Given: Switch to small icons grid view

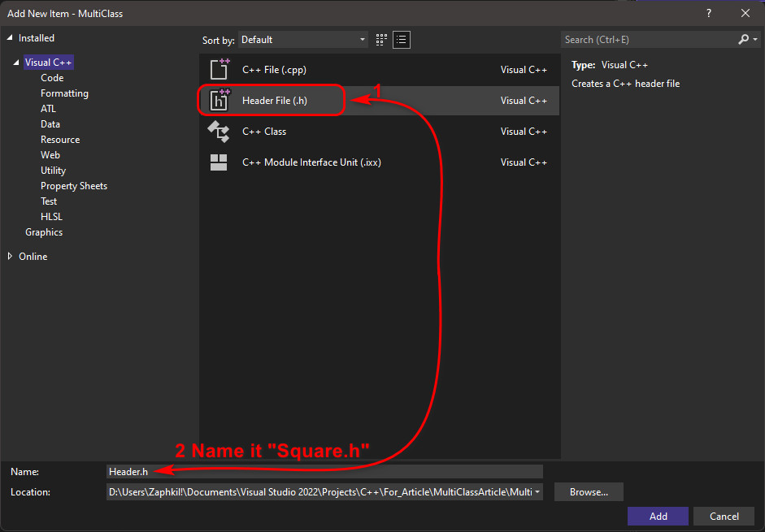Looking at the screenshot, I should 381,40.
